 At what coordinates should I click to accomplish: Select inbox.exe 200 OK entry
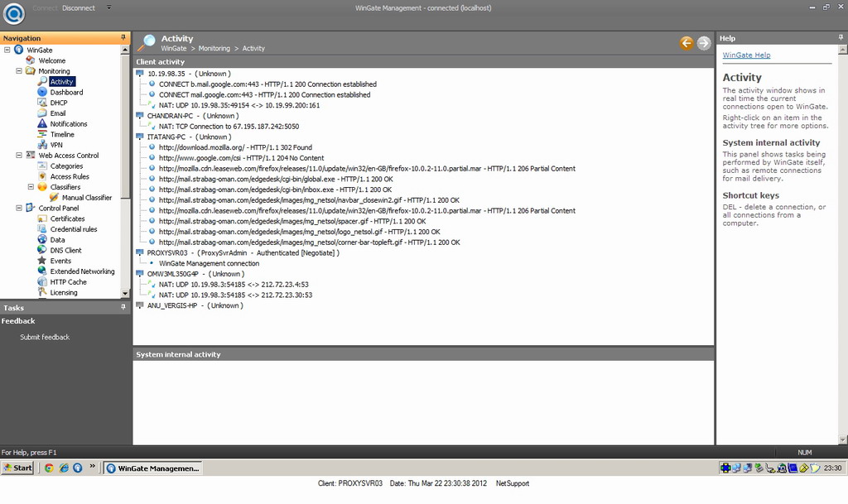coord(275,190)
